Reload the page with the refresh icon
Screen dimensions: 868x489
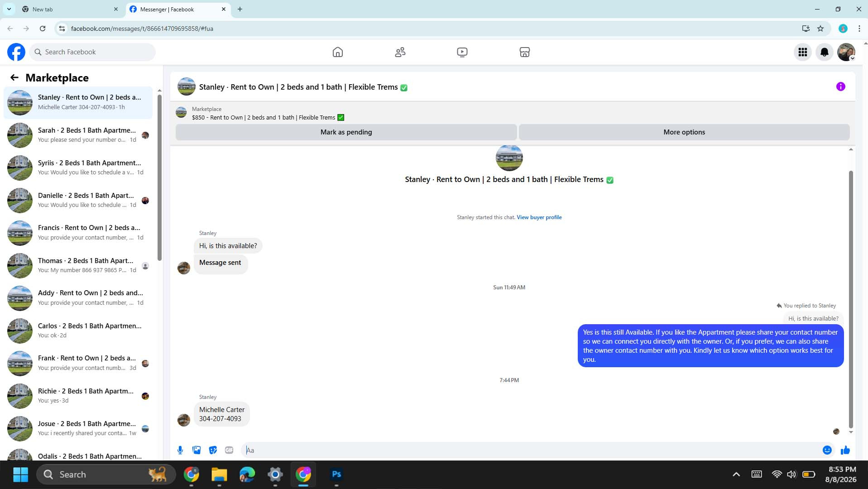pos(43,29)
